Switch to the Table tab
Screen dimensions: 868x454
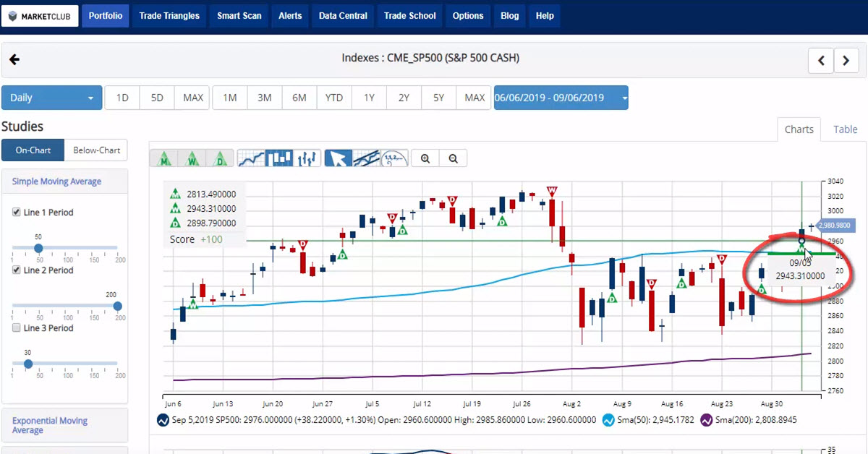coord(846,129)
